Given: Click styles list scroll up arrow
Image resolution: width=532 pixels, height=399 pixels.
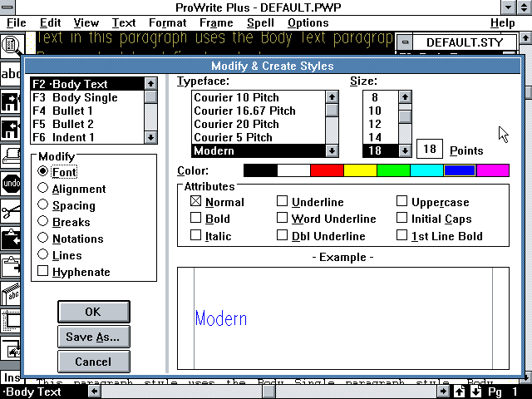Looking at the screenshot, I should pyautogui.click(x=150, y=83).
